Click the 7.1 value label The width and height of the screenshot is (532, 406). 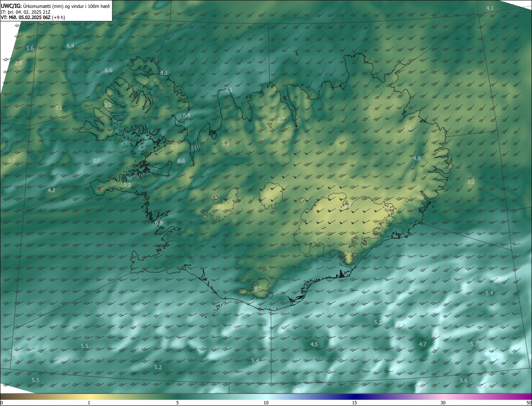pyautogui.click(x=229, y=90)
